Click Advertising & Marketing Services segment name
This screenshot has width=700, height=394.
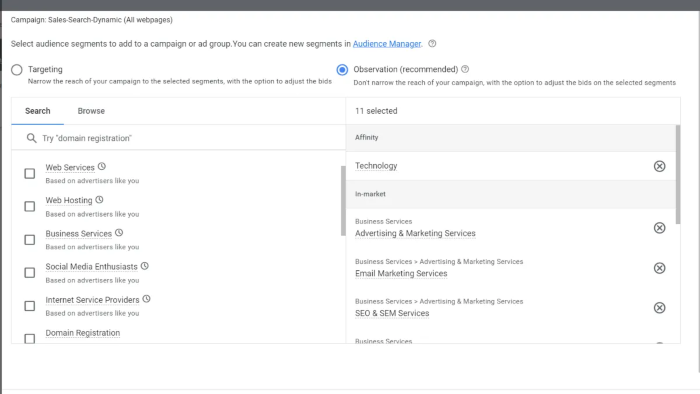pyautogui.click(x=415, y=233)
